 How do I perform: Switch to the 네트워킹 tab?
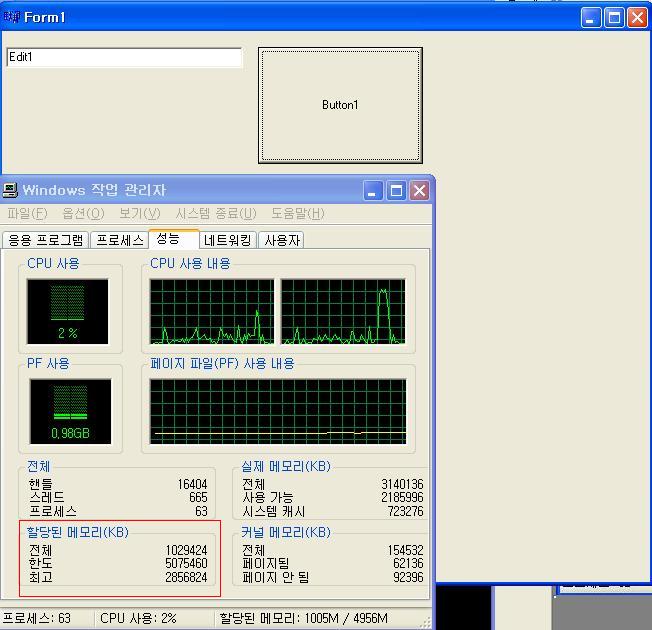pyautogui.click(x=228, y=240)
